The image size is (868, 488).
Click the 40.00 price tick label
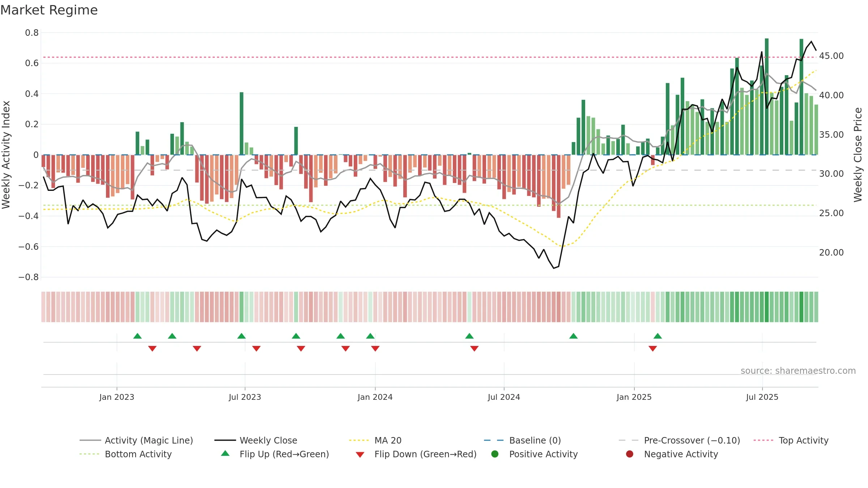(831, 95)
